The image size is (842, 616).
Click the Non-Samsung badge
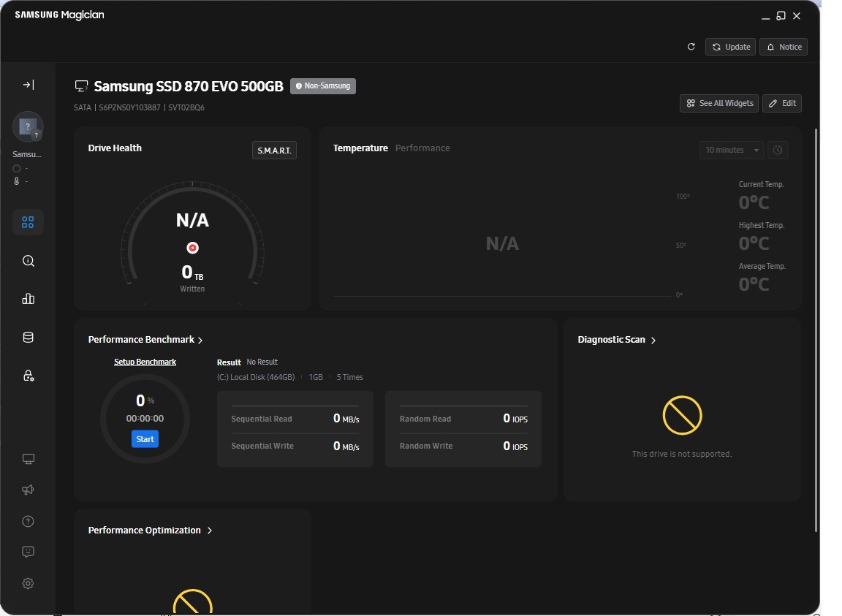pyautogui.click(x=323, y=86)
